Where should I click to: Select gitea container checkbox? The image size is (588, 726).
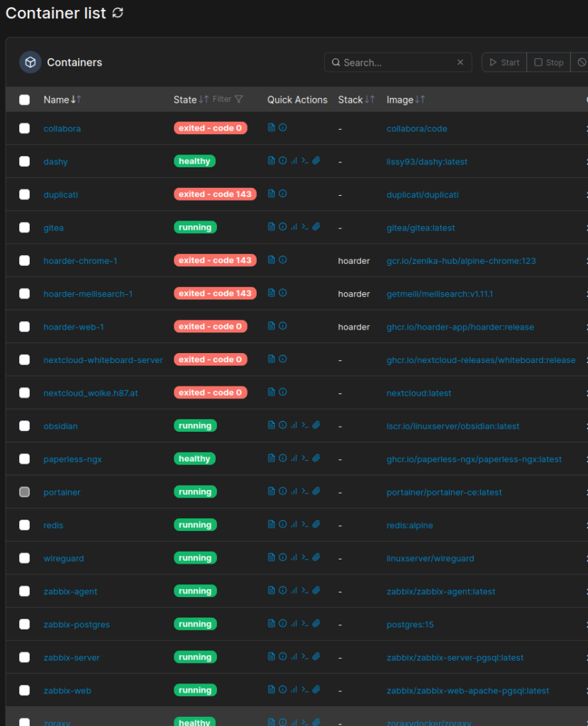point(25,228)
